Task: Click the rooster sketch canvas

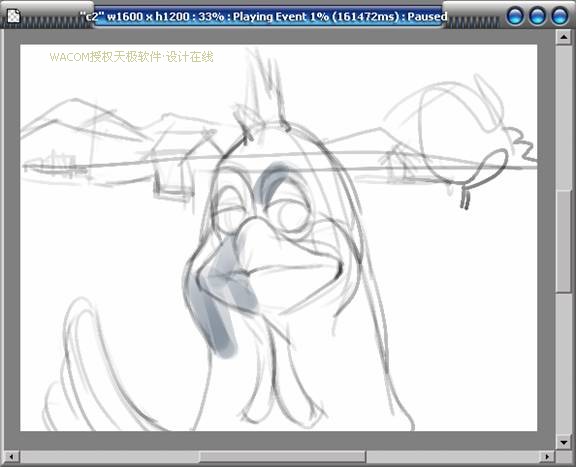Action: click(278, 238)
